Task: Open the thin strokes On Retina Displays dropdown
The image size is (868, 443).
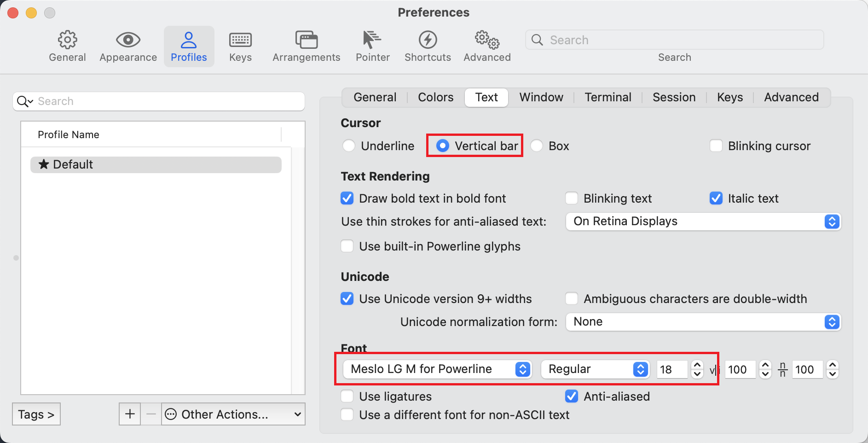Action: pyautogui.click(x=703, y=221)
